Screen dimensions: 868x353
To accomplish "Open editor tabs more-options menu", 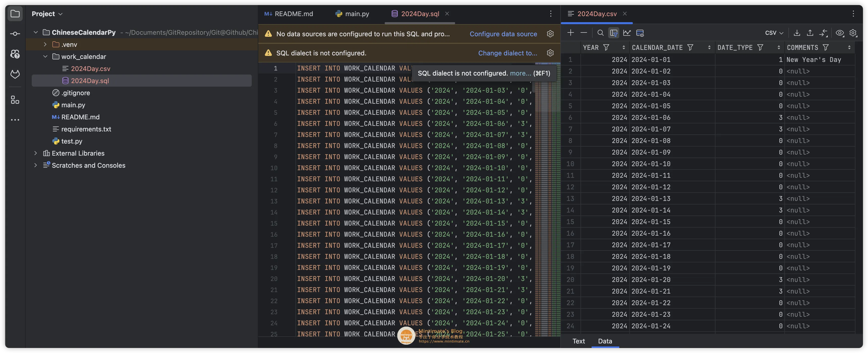I will (x=551, y=14).
